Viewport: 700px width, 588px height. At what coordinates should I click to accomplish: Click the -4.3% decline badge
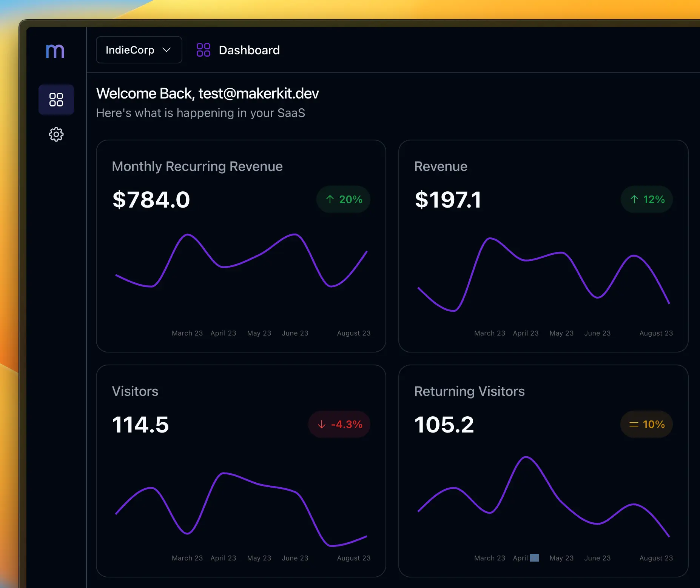click(x=339, y=424)
